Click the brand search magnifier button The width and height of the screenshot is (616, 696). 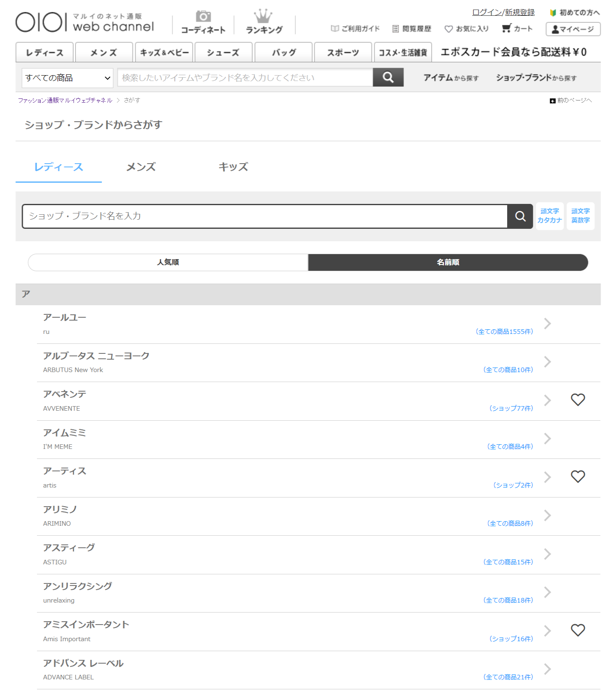coord(520,216)
